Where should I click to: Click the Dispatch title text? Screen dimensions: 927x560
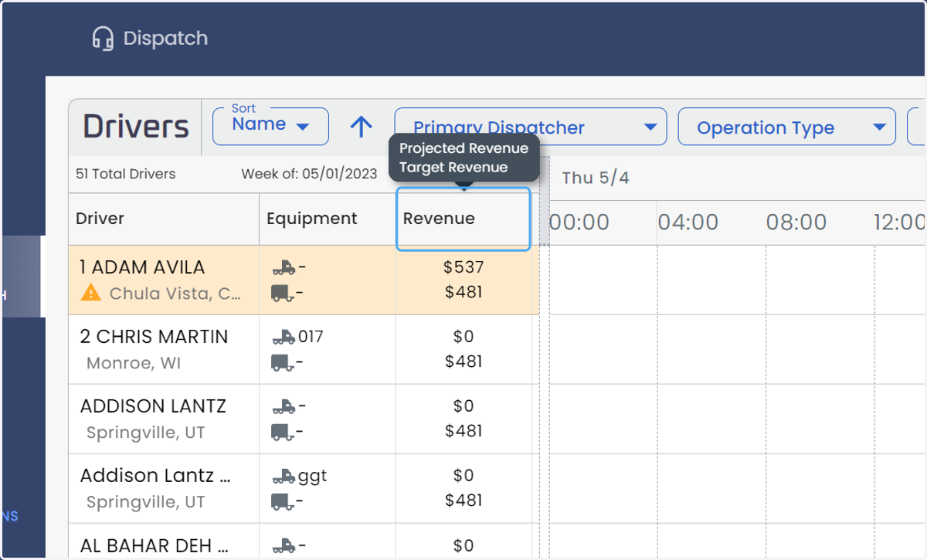tap(165, 38)
